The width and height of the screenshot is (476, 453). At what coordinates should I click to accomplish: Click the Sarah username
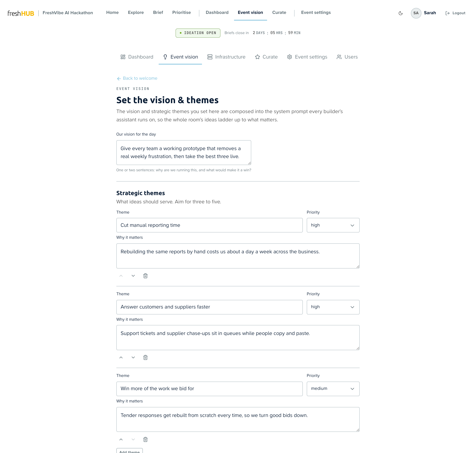point(430,13)
